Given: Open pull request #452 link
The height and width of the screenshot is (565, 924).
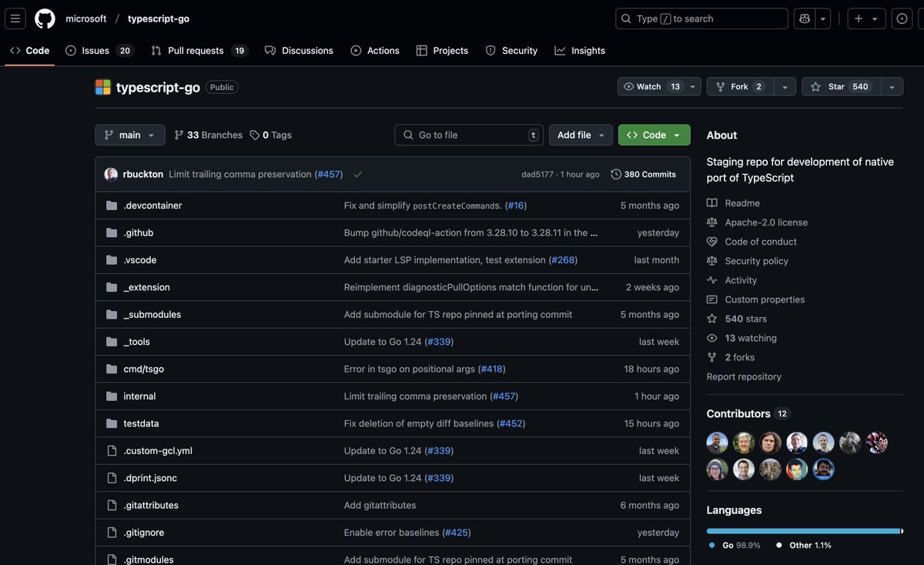Looking at the screenshot, I should coord(511,424).
